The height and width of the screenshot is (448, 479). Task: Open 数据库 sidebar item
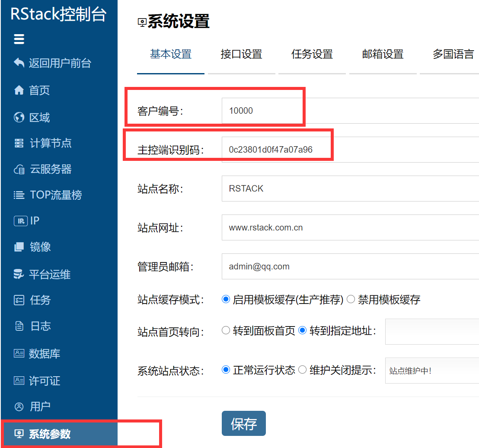click(44, 354)
